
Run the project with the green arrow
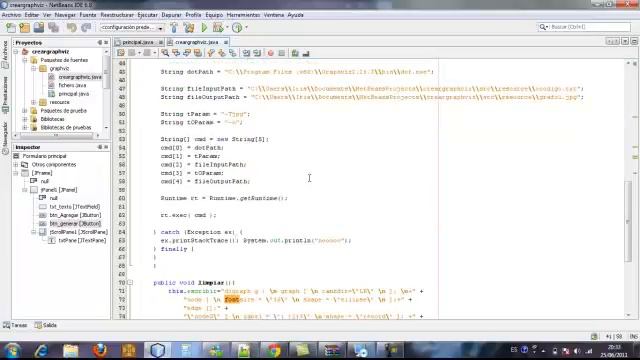click(x=204, y=27)
